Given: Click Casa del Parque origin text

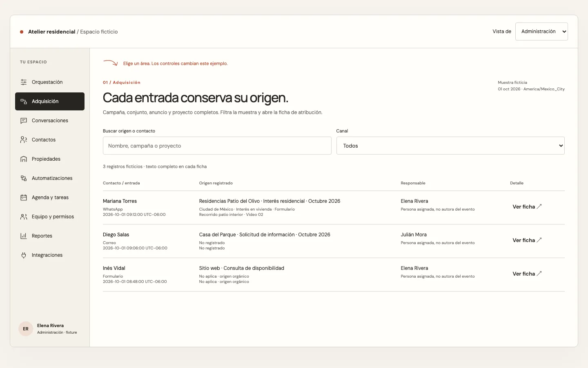Looking at the screenshot, I should (x=265, y=235).
